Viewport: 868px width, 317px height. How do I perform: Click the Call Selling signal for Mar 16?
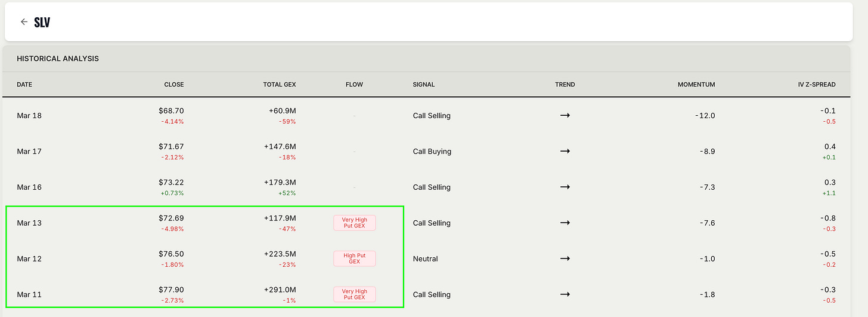432,187
